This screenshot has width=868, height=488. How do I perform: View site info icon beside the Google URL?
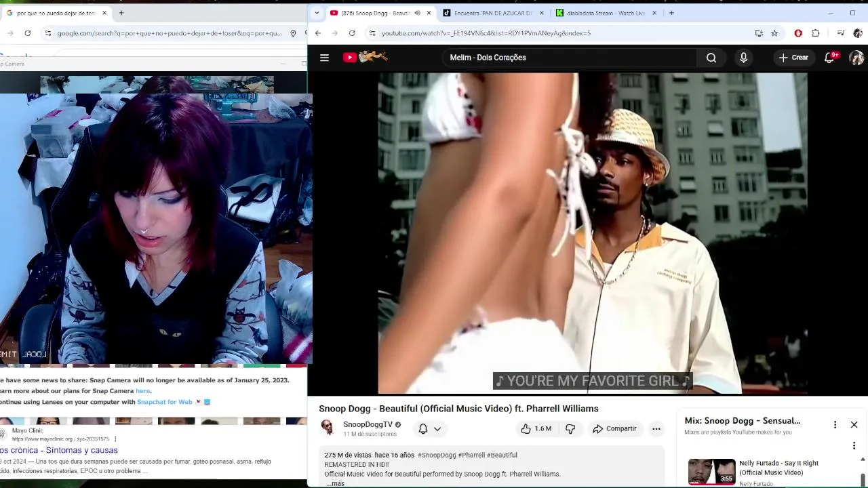click(47, 33)
